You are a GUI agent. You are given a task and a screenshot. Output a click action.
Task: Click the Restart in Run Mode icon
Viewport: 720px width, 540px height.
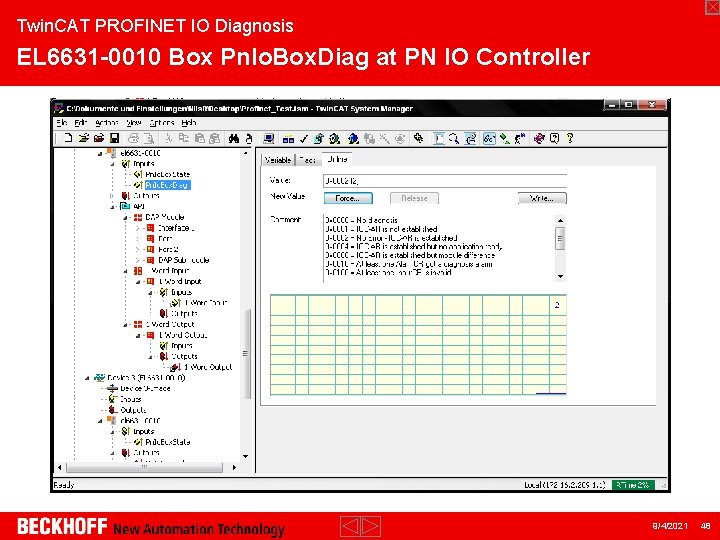click(335, 138)
